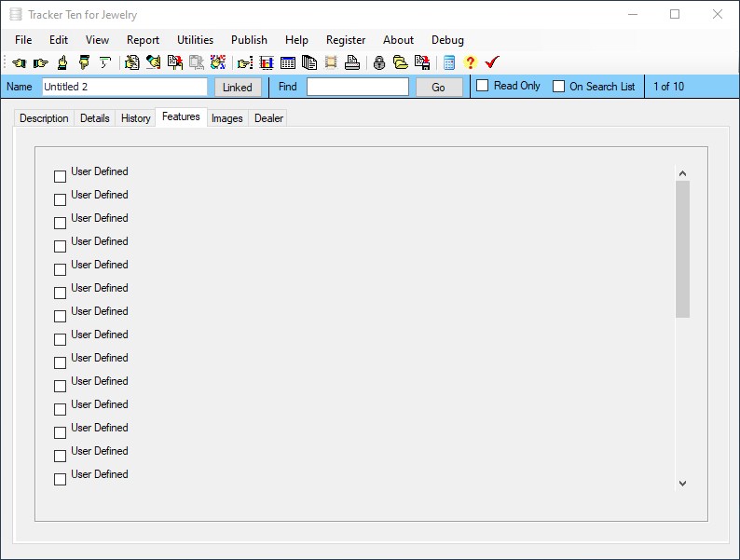The width and height of the screenshot is (740, 560).
Task: Click the hand pointing at list icon
Action: pyautogui.click(x=245, y=62)
